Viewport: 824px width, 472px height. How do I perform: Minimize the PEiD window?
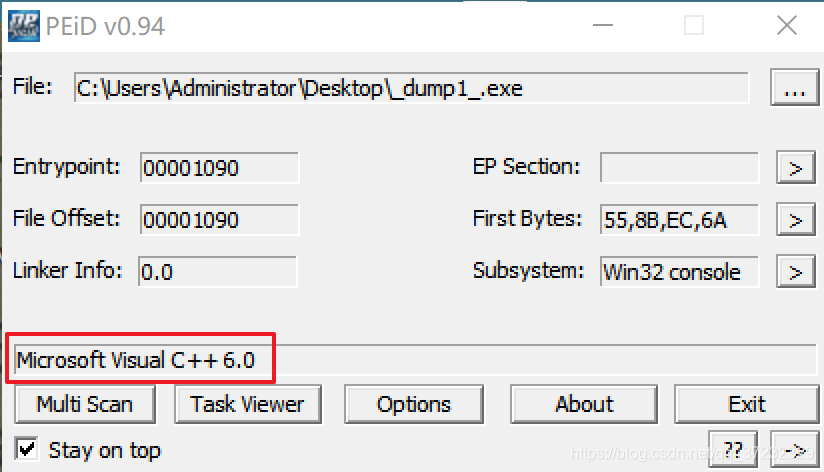603,25
